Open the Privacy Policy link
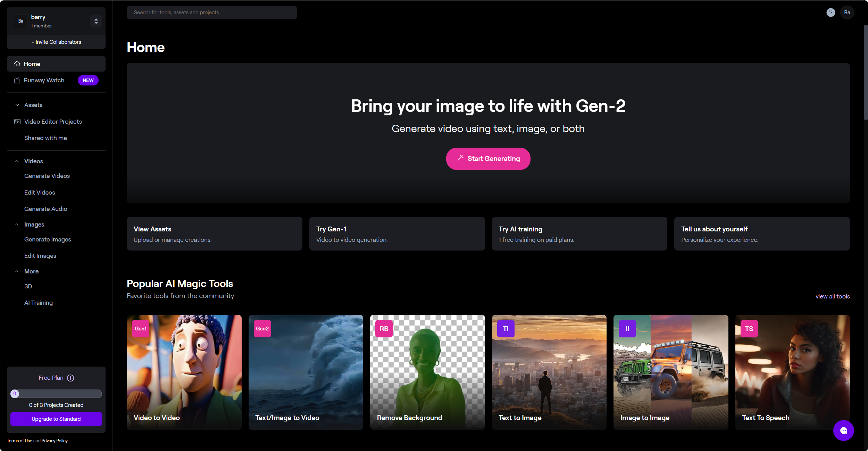 tap(55, 441)
